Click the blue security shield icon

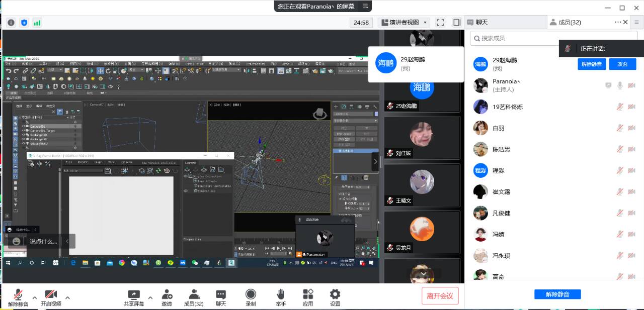click(24, 23)
